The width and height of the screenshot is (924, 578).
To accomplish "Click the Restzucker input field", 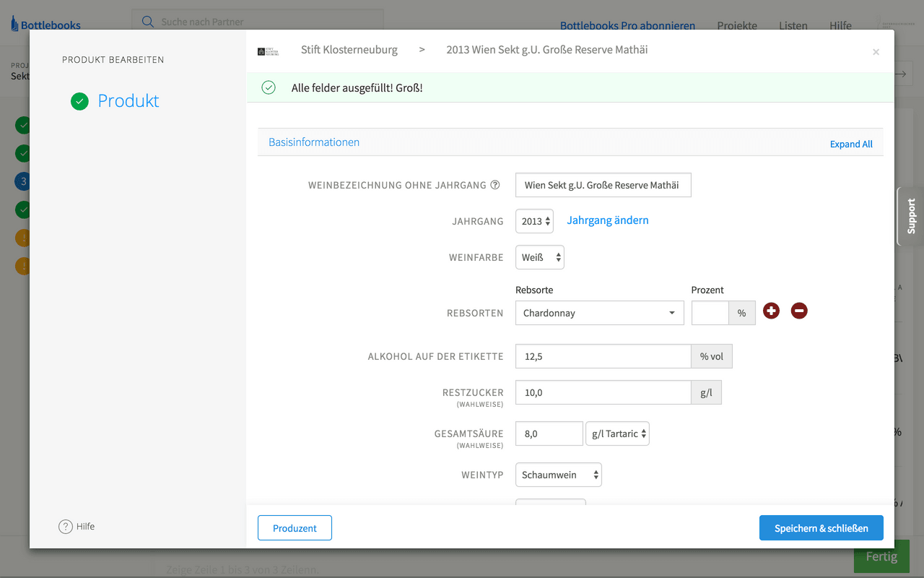I will (x=603, y=392).
